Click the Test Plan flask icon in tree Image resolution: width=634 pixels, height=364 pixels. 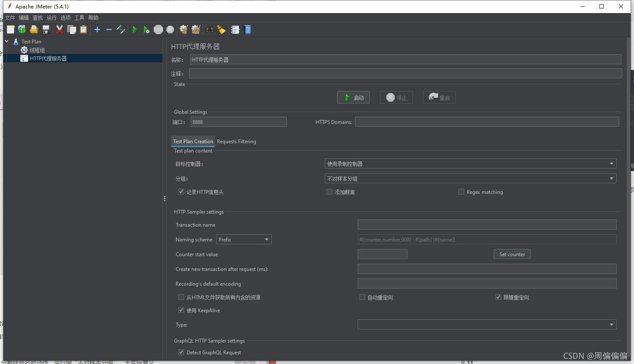16,42
